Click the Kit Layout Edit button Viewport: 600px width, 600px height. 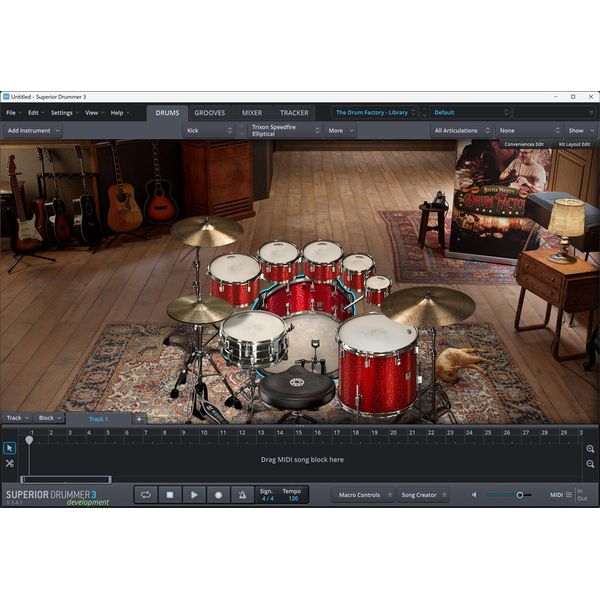point(574,144)
